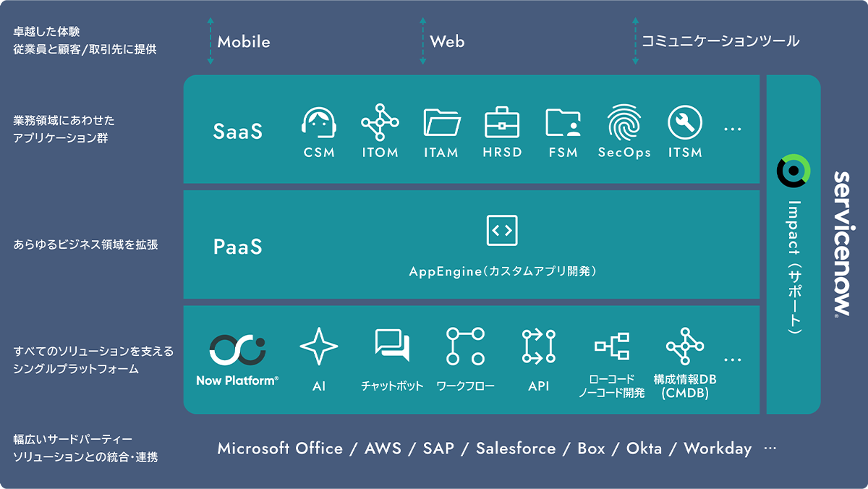Click the あらゆるビジネス領域を拡張 text
Image resolution: width=868 pixels, height=489 pixels.
[85, 245]
